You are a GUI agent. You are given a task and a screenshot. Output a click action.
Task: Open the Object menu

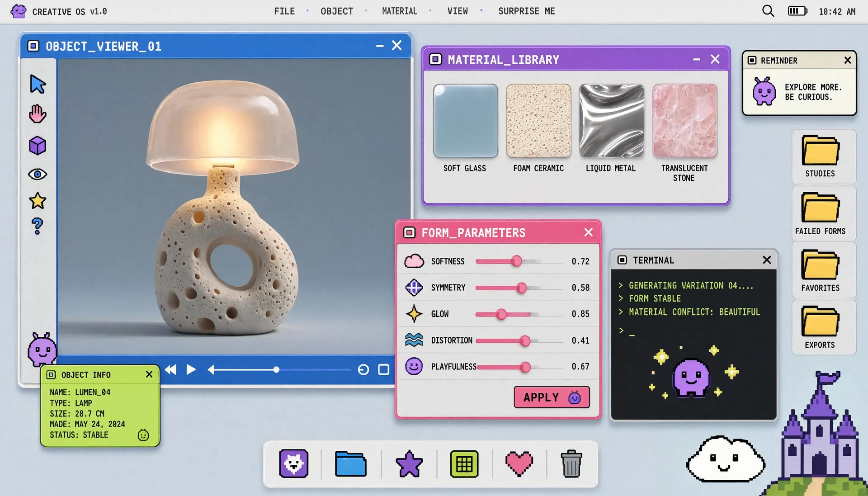337,11
